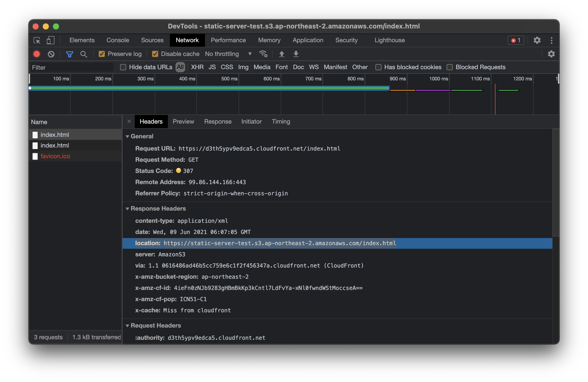This screenshot has width=588, height=382.
Task: Open the Timing tab of the request
Action: (x=281, y=122)
